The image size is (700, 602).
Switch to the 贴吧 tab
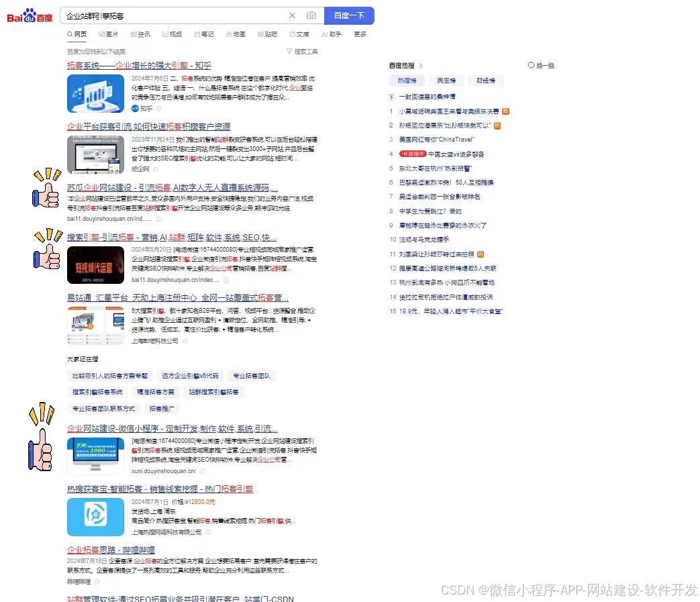point(267,34)
